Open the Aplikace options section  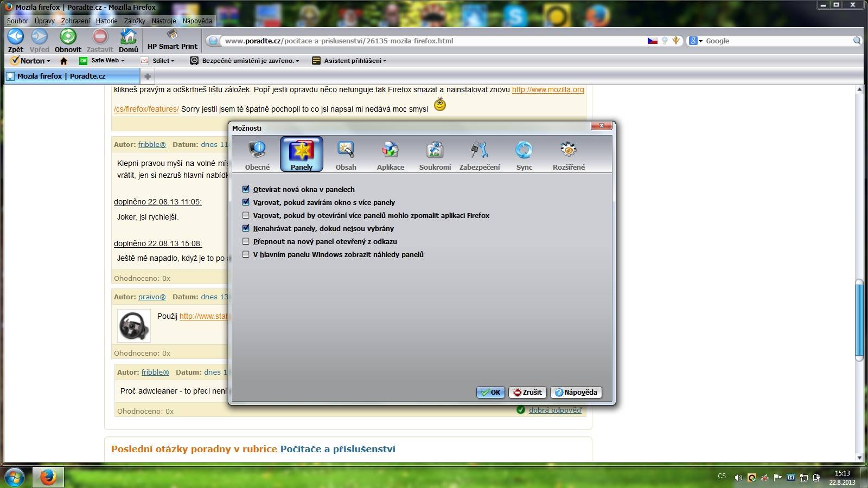click(x=391, y=155)
